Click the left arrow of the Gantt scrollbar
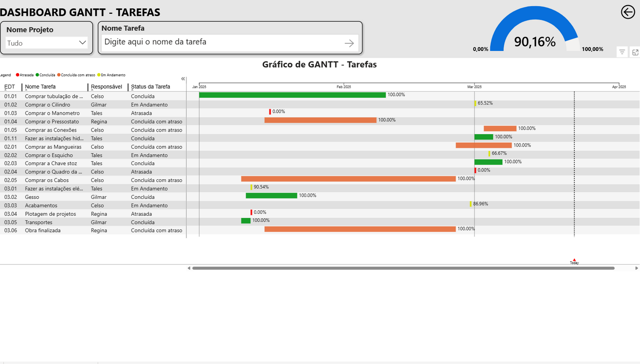The width and height of the screenshot is (640, 364). pyautogui.click(x=190, y=267)
